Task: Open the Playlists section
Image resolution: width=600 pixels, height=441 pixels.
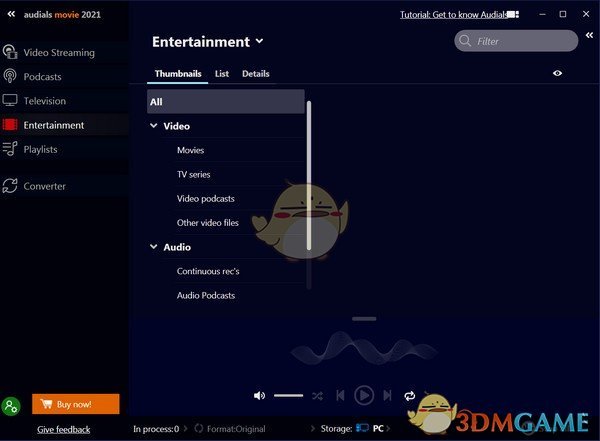Action: point(64,149)
